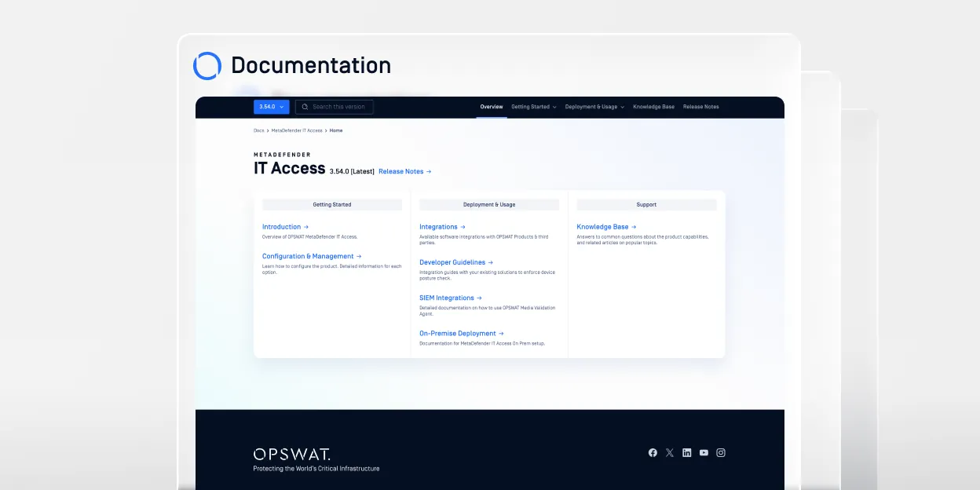Screen dimensions: 980x490
Task: Expand the Getting Started nav menu
Action: [533, 107]
